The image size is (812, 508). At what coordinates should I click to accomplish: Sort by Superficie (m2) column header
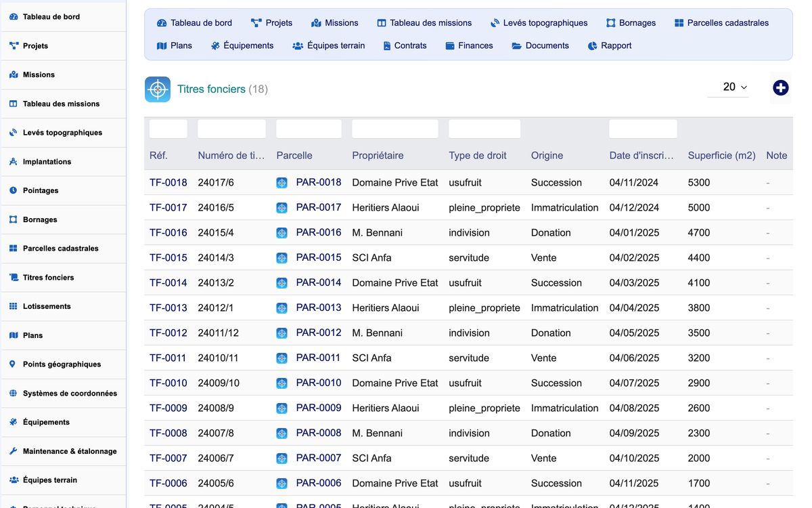click(721, 156)
